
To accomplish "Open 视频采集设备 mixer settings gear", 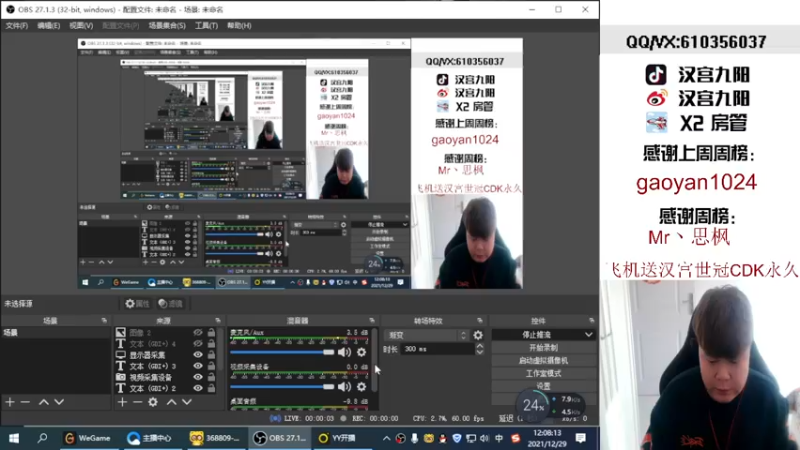I will coord(361,387).
